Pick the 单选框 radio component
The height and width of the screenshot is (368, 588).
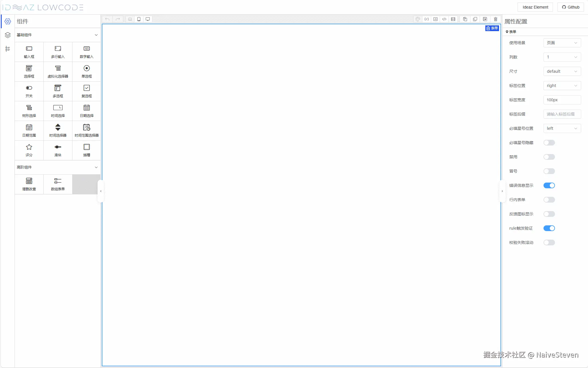click(87, 72)
